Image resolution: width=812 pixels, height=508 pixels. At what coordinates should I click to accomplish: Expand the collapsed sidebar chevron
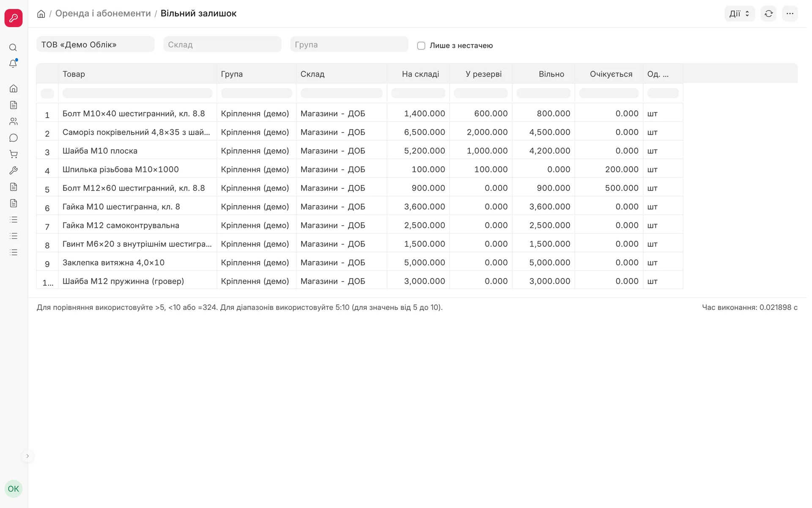click(27, 456)
